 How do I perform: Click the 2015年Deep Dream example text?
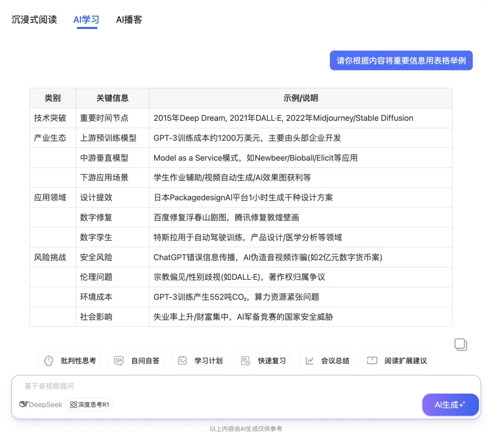(x=189, y=118)
